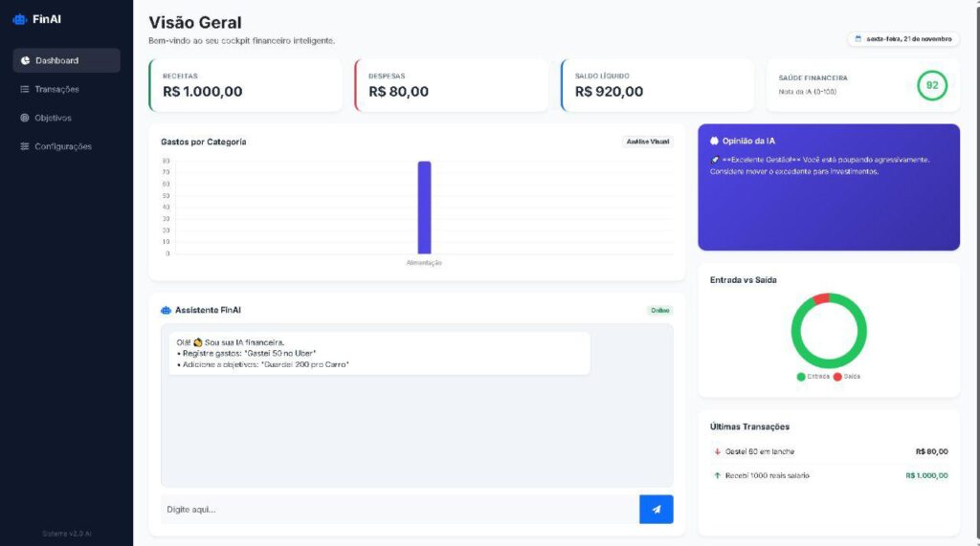Click the Transações list icon

coord(25,89)
